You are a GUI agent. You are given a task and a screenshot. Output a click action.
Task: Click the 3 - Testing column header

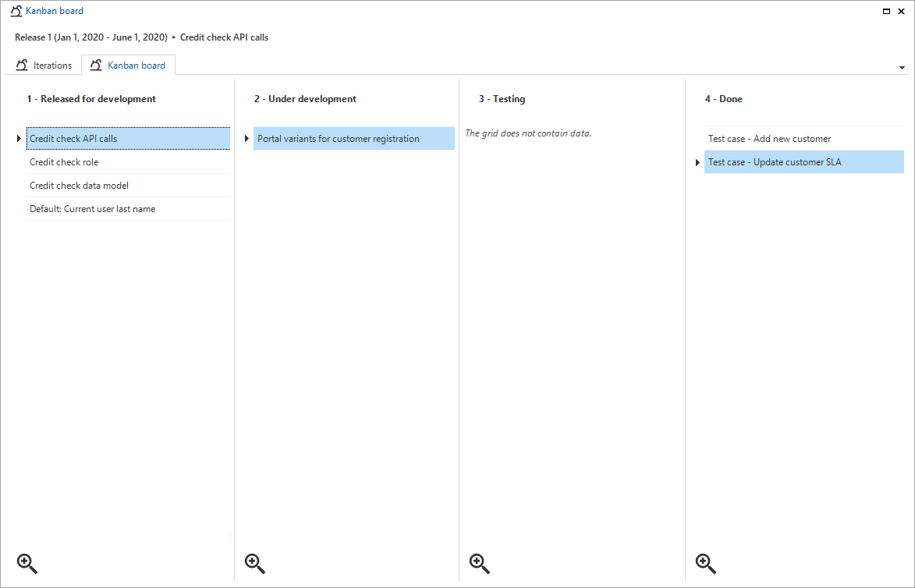point(502,99)
